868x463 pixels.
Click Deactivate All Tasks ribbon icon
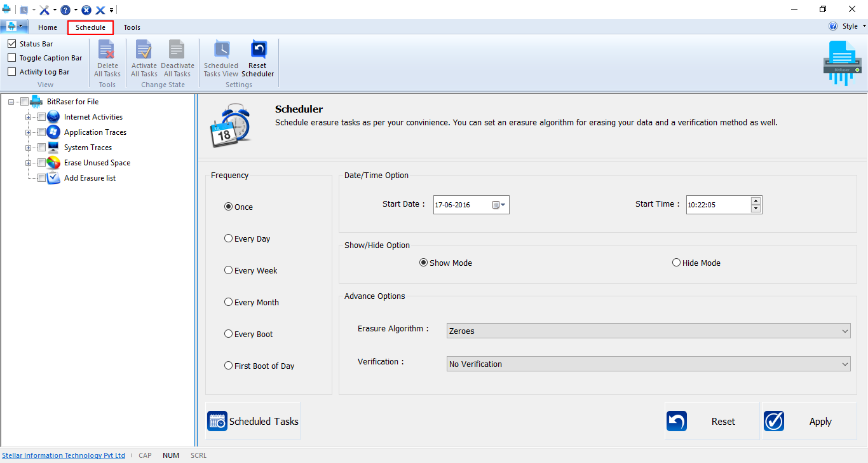[177, 59]
